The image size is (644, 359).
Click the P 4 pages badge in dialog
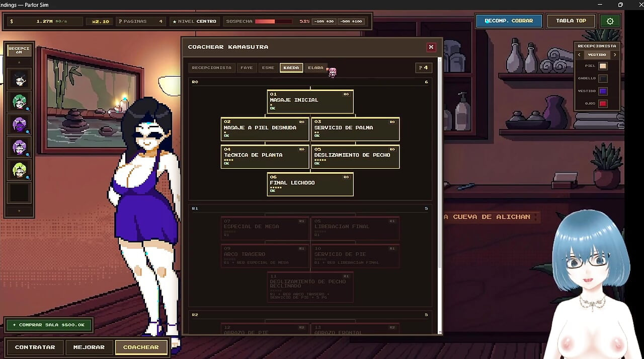[424, 67]
